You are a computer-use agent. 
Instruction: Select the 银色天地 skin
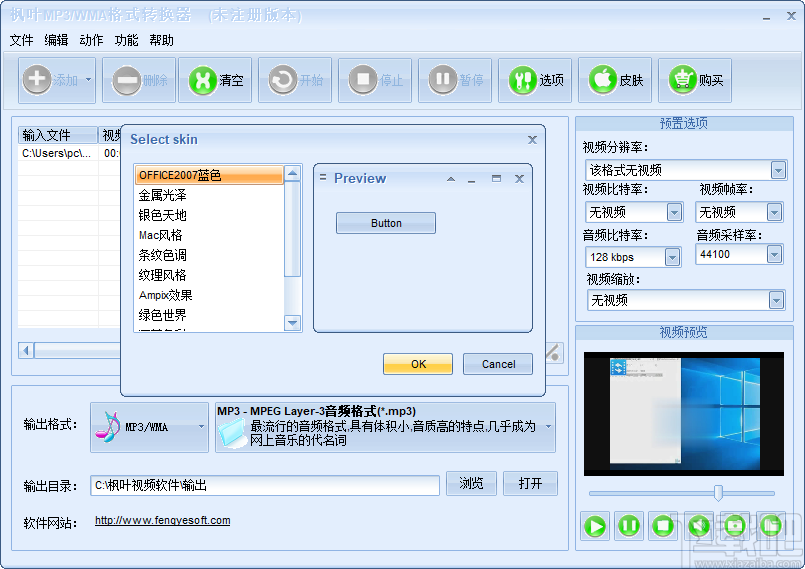point(209,215)
